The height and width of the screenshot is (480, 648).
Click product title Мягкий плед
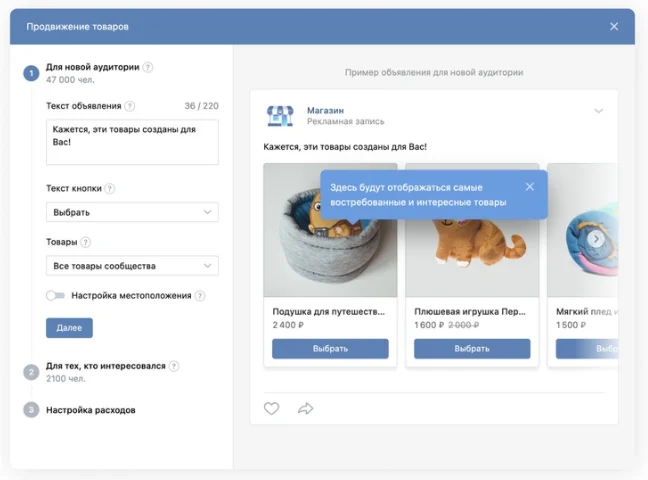(x=587, y=312)
